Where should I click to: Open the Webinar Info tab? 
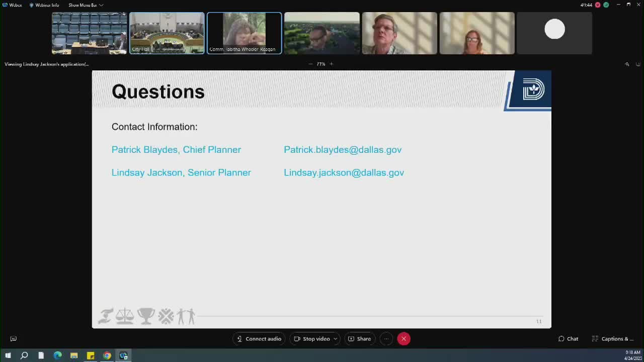pyautogui.click(x=44, y=5)
